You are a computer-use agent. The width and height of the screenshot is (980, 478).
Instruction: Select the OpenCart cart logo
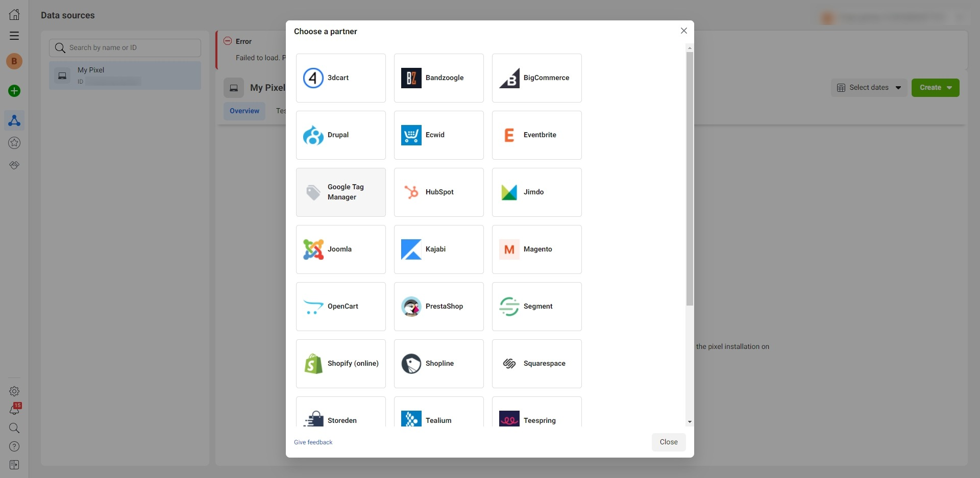(x=313, y=307)
